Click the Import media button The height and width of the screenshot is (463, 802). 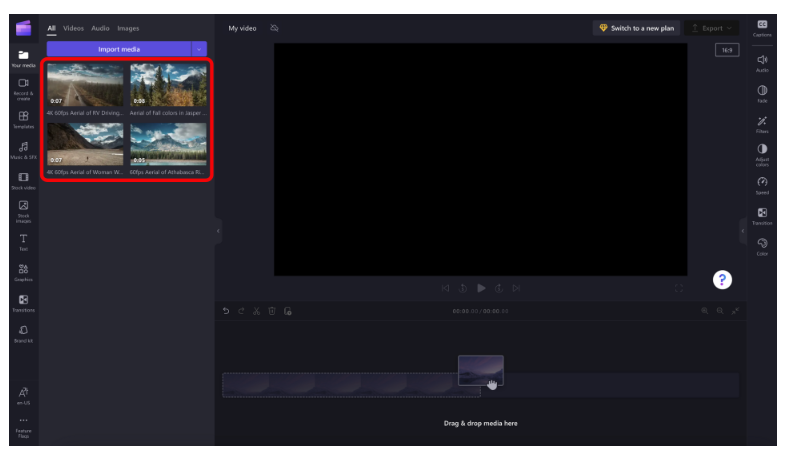point(119,49)
